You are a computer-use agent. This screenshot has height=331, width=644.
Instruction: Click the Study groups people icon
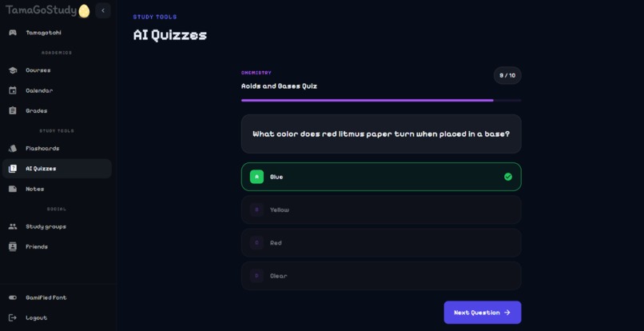point(13,226)
